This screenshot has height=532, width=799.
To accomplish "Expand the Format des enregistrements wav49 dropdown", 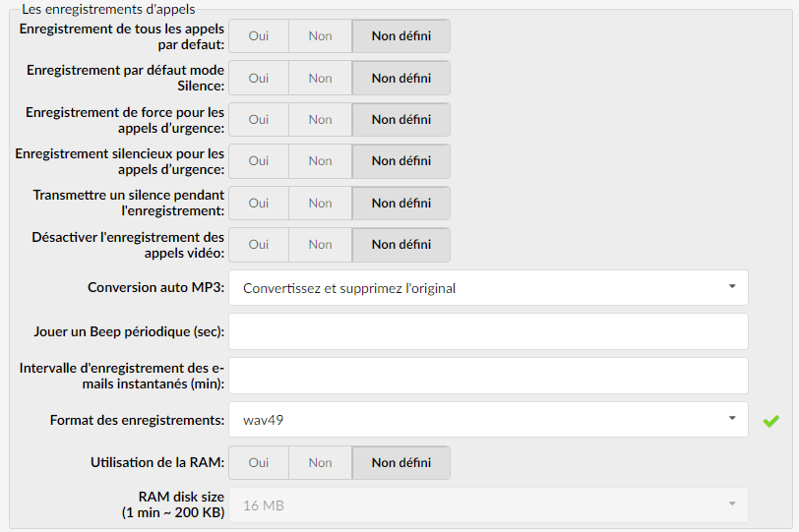I will (x=488, y=420).
